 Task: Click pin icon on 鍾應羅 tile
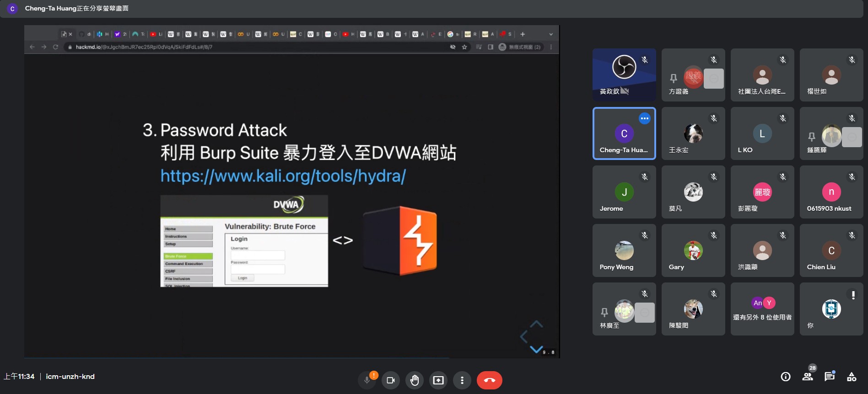tap(812, 137)
